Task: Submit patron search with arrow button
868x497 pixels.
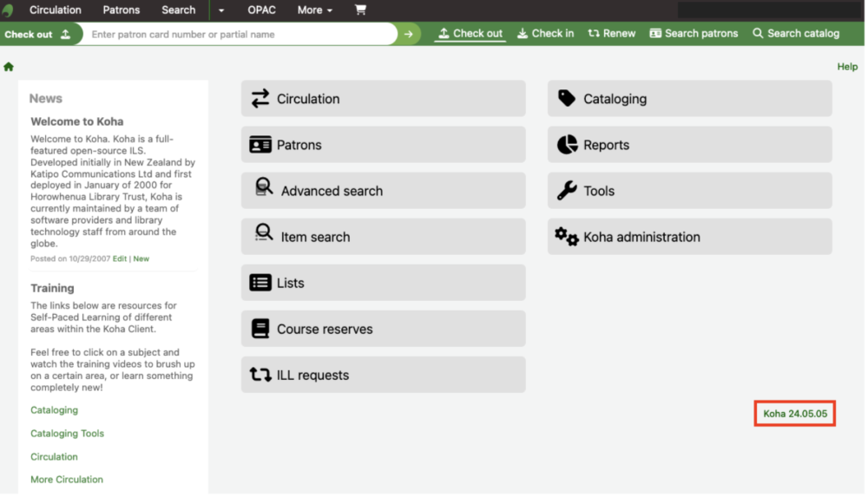Action: [x=409, y=35]
